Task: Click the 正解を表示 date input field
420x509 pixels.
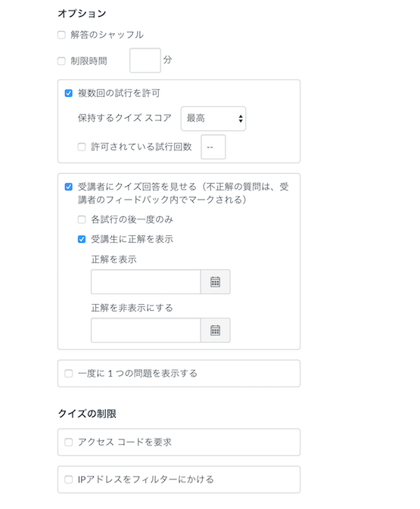Action: pos(146,282)
